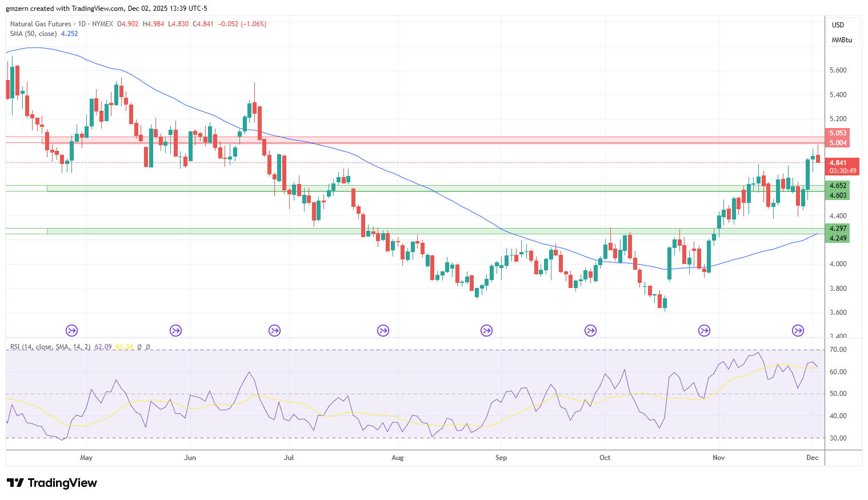Select the event marker icon before Dec
The height and width of the screenshot is (500, 868).
(798, 330)
